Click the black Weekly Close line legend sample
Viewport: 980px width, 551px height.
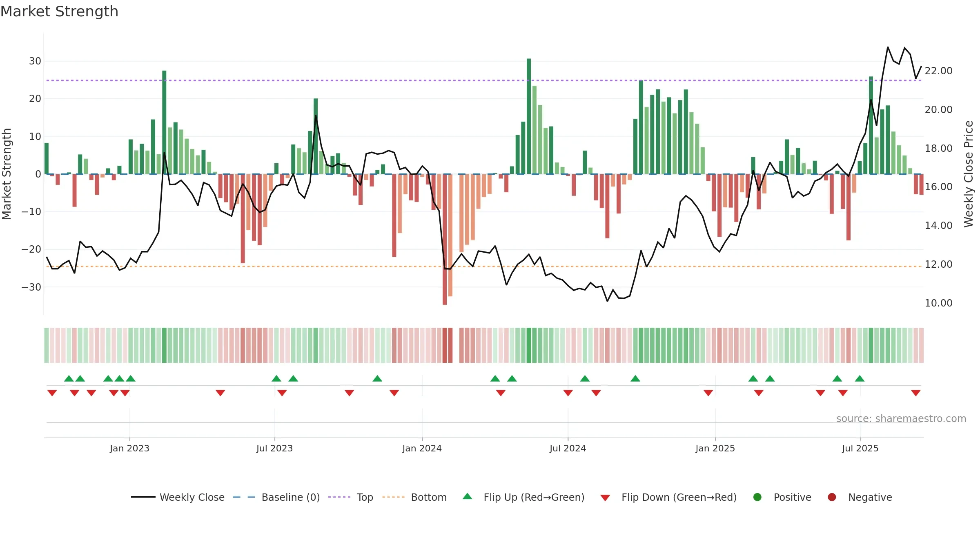pyautogui.click(x=143, y=497)
